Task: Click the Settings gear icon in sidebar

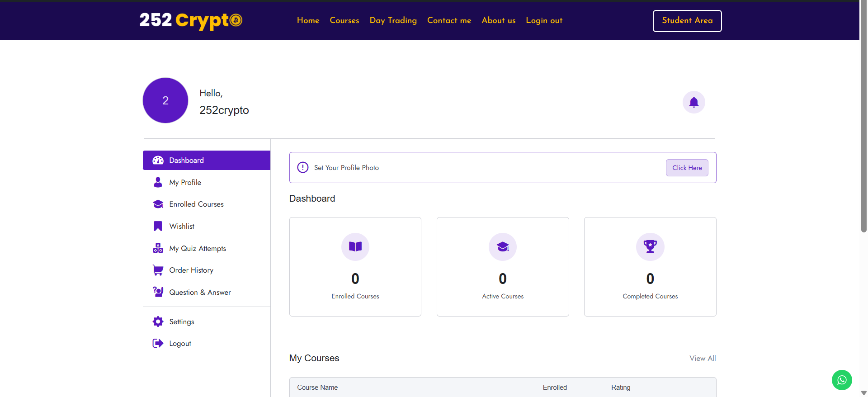Action: click(x=158, y=321)
